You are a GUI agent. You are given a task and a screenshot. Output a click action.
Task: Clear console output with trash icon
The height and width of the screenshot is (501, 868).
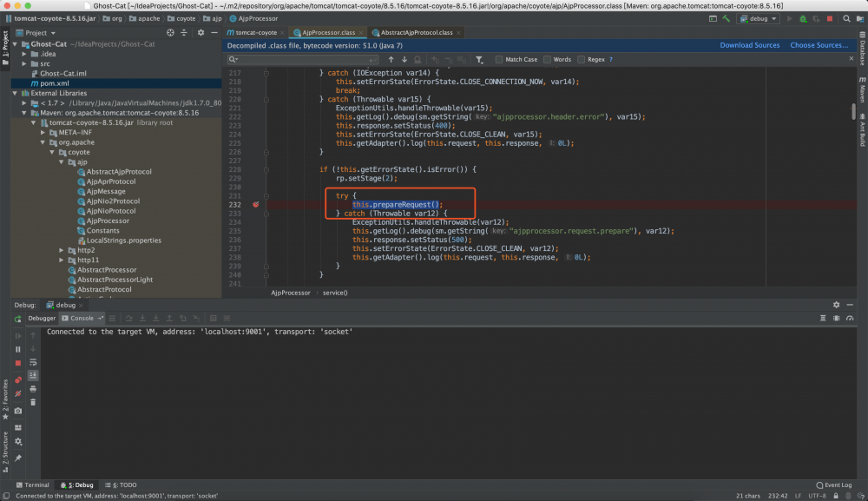point(33,402)
